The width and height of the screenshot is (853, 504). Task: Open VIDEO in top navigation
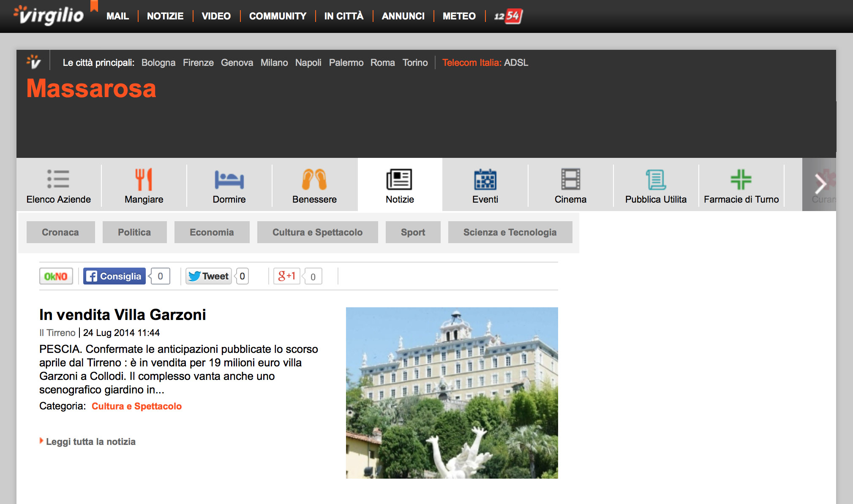216,16
